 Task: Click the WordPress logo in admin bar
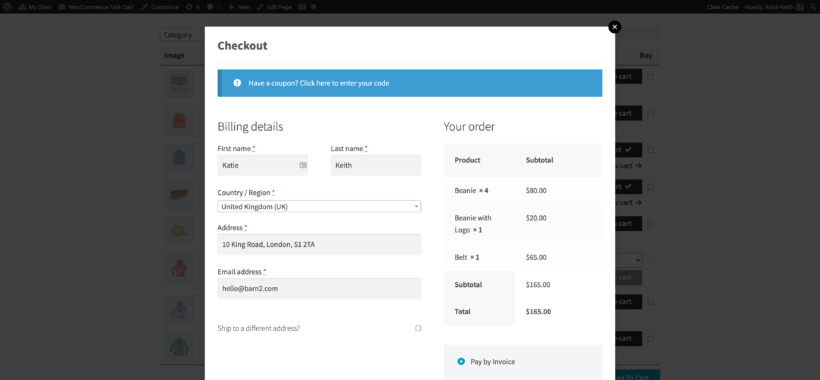(x=7, y=7)
